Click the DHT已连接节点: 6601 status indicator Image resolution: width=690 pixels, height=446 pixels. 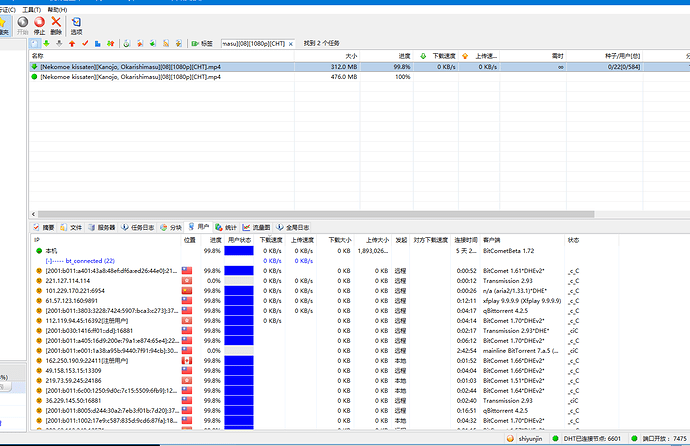point(587,439)
